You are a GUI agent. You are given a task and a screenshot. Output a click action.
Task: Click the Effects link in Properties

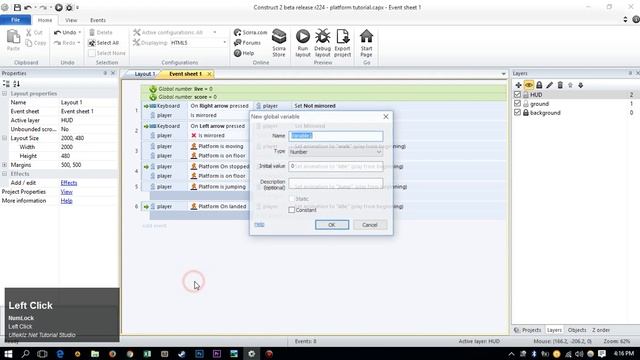pos(69,183)
